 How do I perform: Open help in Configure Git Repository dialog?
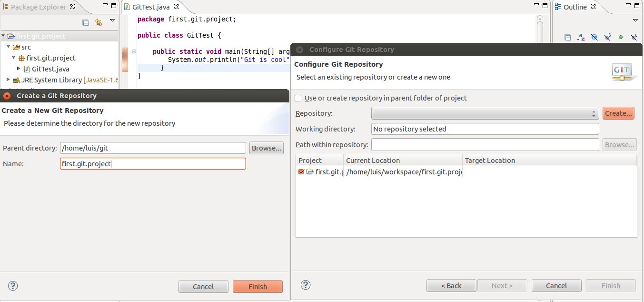306,285
